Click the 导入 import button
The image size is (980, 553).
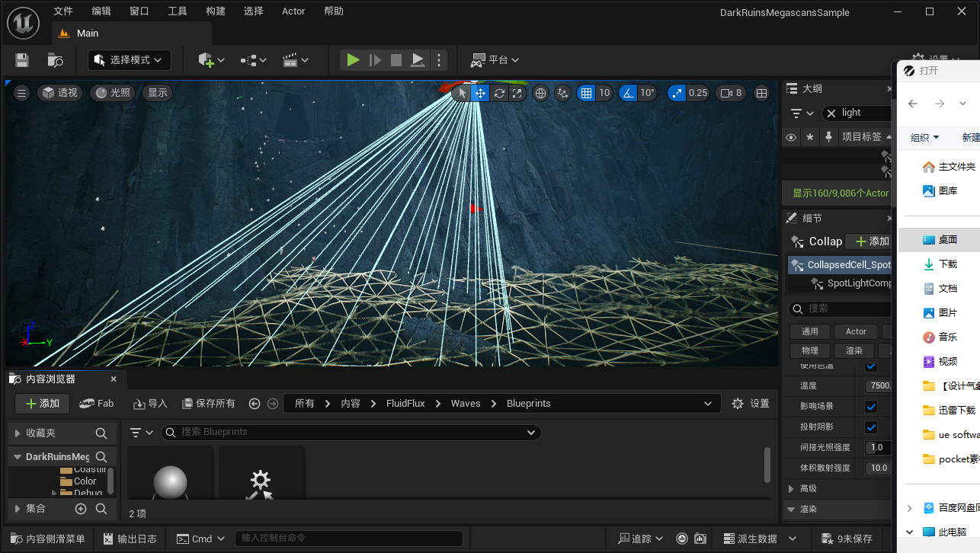pos(150,404)
